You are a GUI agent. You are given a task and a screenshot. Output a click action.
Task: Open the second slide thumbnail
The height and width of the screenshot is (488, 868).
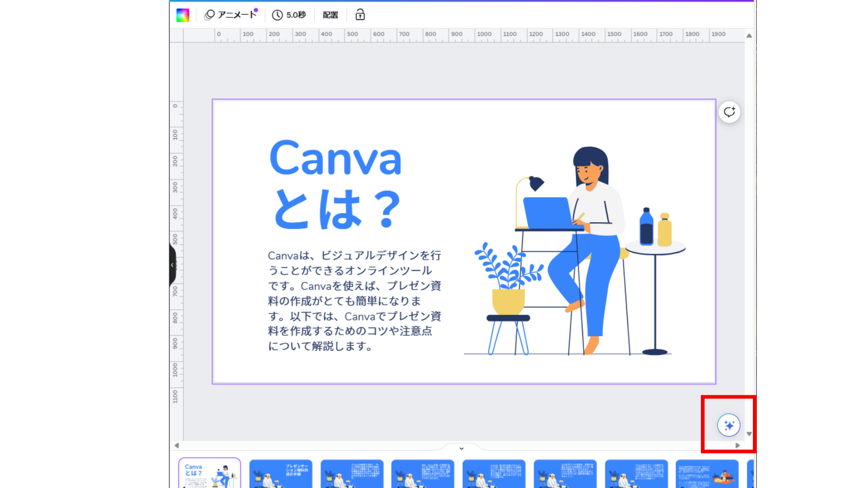281,474
